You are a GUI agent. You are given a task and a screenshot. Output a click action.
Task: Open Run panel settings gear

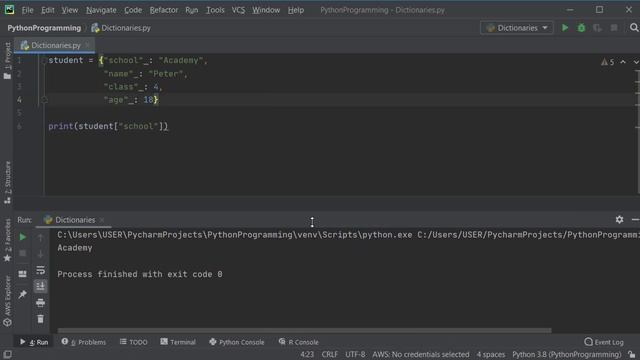click(619, 220)
